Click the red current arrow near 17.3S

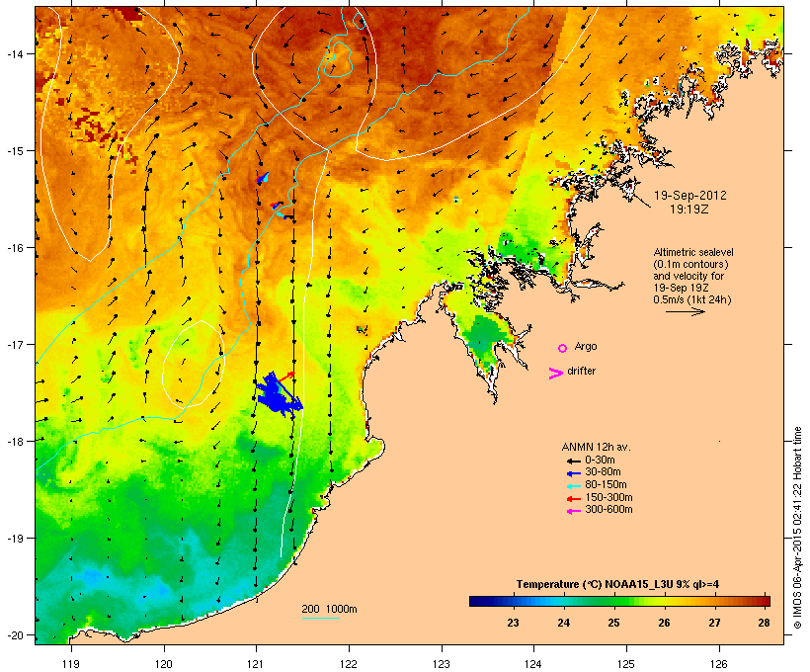pyautogui.click(x=286, y=377)
